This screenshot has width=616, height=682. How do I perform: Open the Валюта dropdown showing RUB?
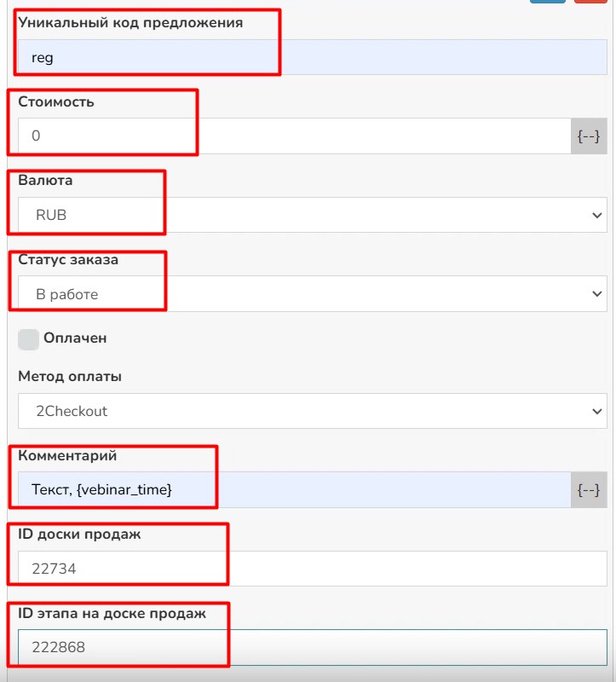pyautogui.click(x=312, y=215)
